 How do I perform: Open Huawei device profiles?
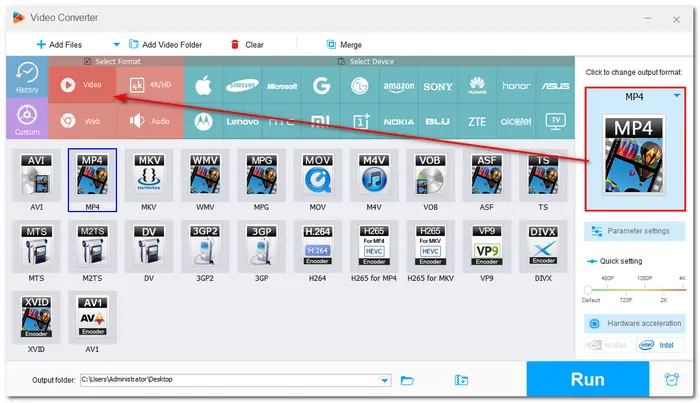pos(477,85)
